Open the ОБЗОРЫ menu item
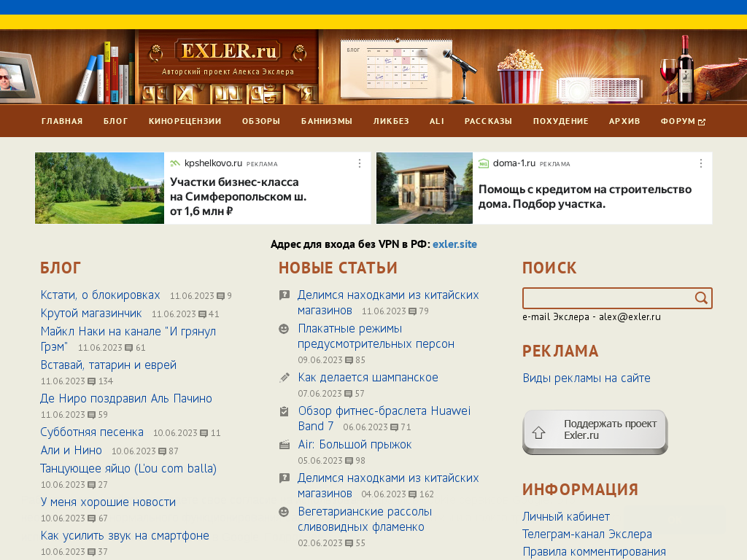Image resolution: width=747 pixels, height=560 pixels. (x=261, y=122)
